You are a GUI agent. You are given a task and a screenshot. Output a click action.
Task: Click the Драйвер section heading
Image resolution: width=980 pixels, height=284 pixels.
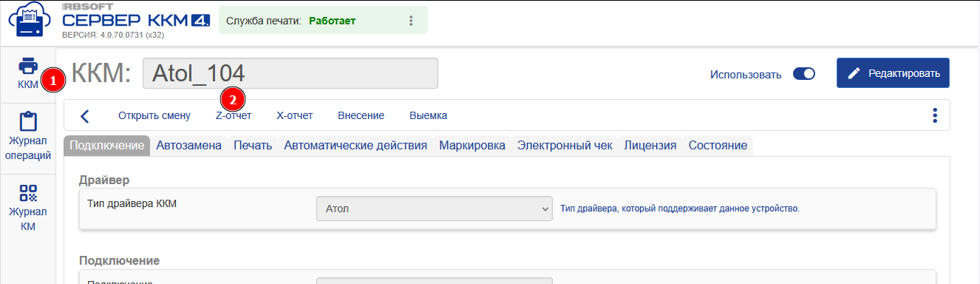(104, 180)
